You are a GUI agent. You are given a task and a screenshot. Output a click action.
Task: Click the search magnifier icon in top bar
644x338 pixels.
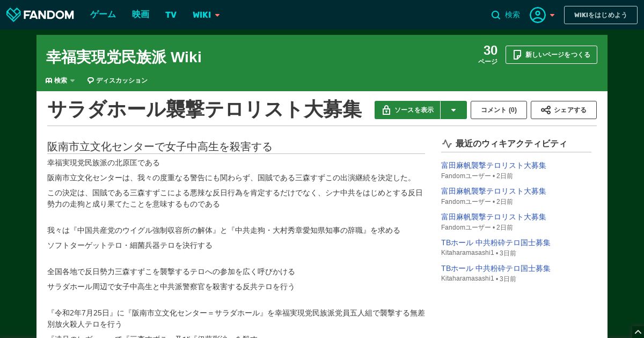[496, 15]
